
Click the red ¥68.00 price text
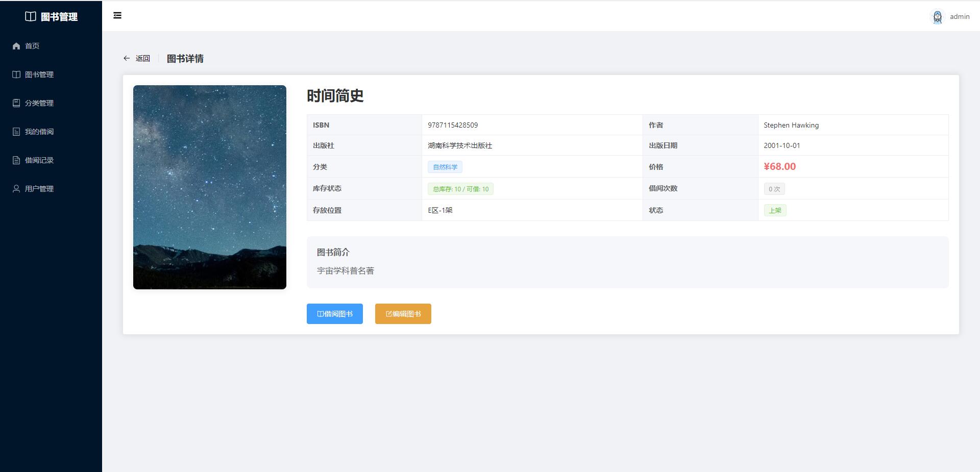coord(779,166)
